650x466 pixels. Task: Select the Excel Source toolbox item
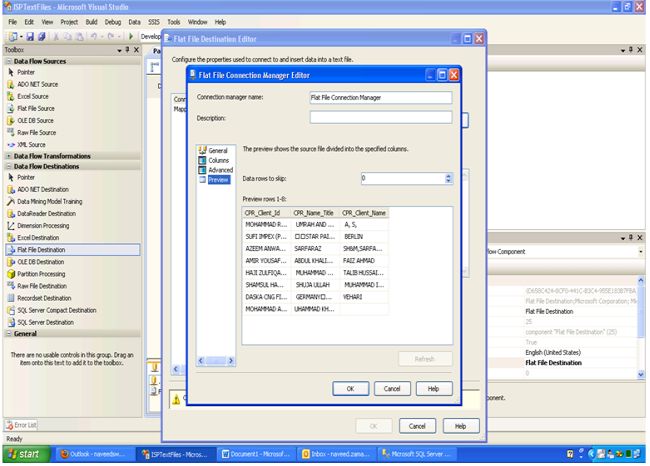point(33,96)
